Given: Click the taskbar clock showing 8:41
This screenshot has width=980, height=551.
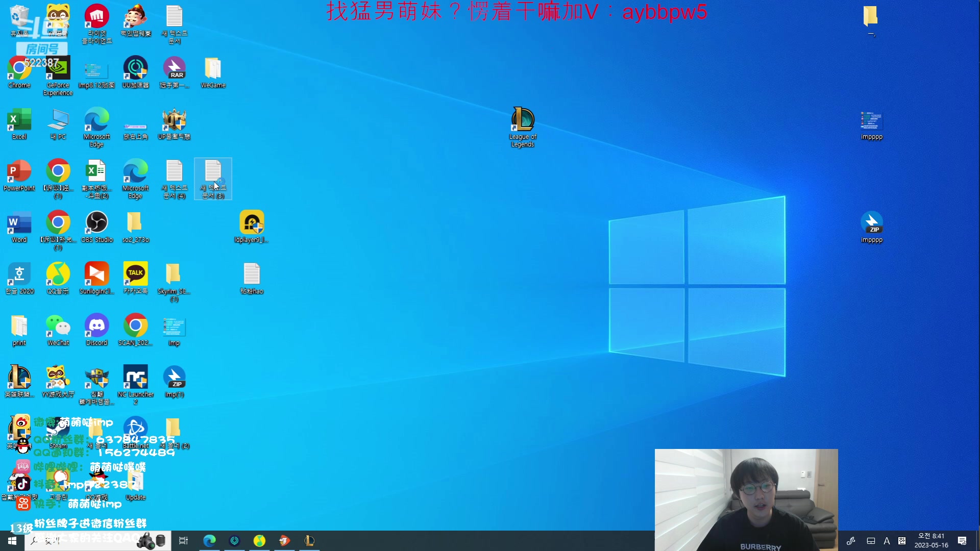Looking at the screenshot, I should pyautogui.click(x=931, y=541).
